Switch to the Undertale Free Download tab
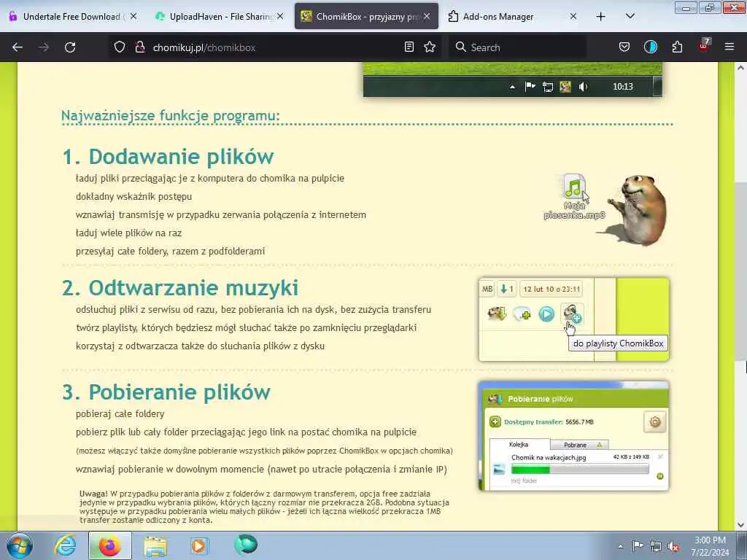This screenshot has width=747, height=560. (x=74, y=17)
